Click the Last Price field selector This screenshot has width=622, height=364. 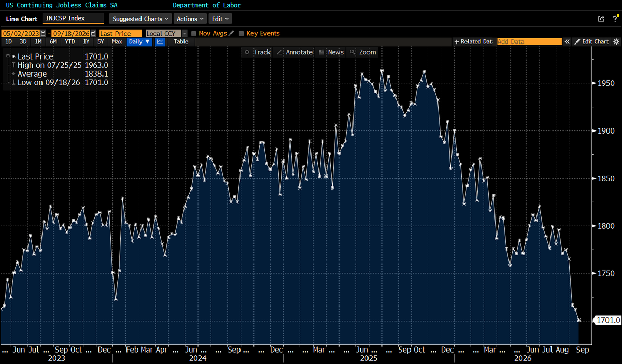[x=120, y=33]
